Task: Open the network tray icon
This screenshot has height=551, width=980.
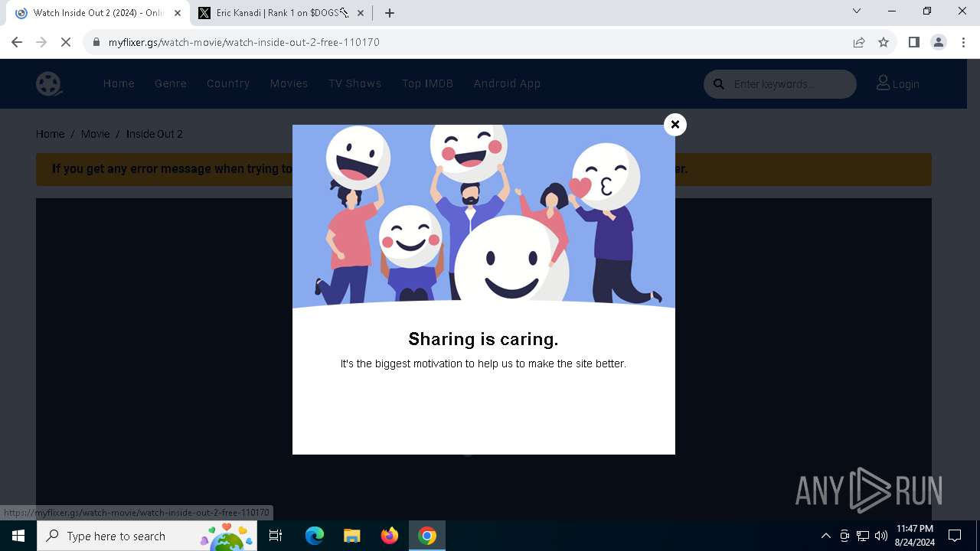Action: coord(863,536)
